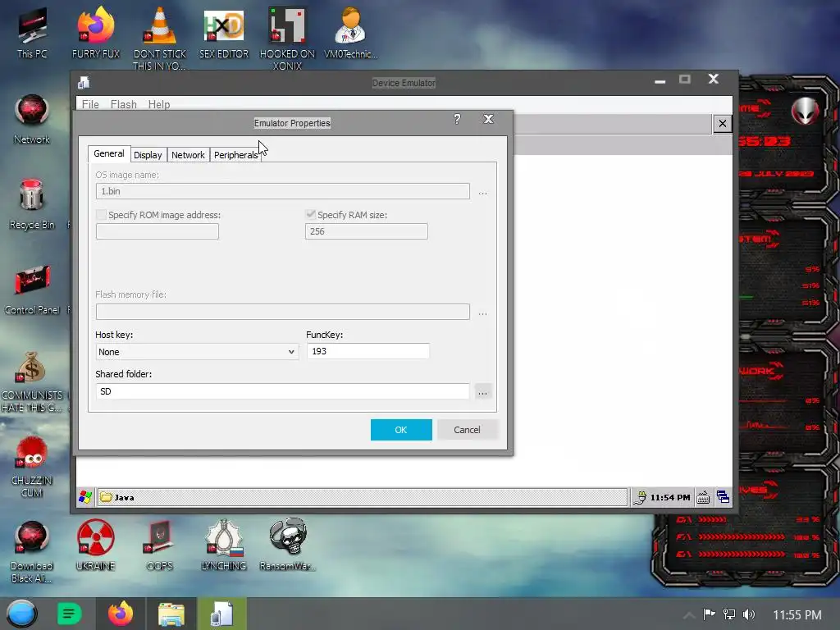
Task: Open the RansomWar skull icon
Action: tap(288, 545)
